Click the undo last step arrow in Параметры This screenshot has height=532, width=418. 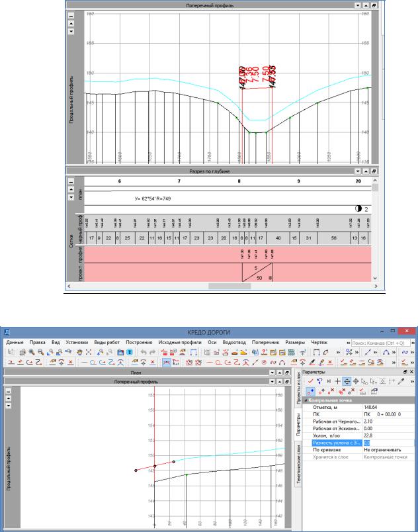(319, 381)
